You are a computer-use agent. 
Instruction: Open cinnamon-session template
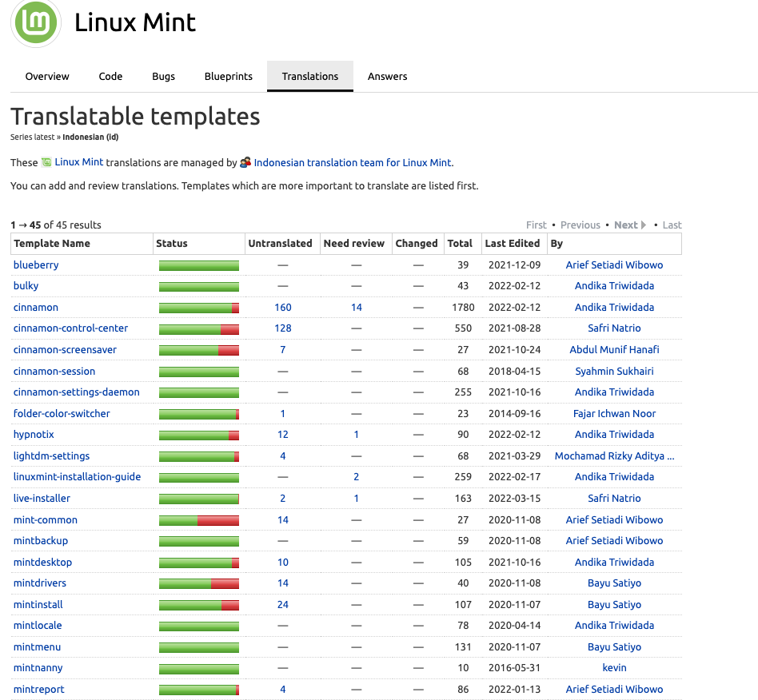coord(54,371)
